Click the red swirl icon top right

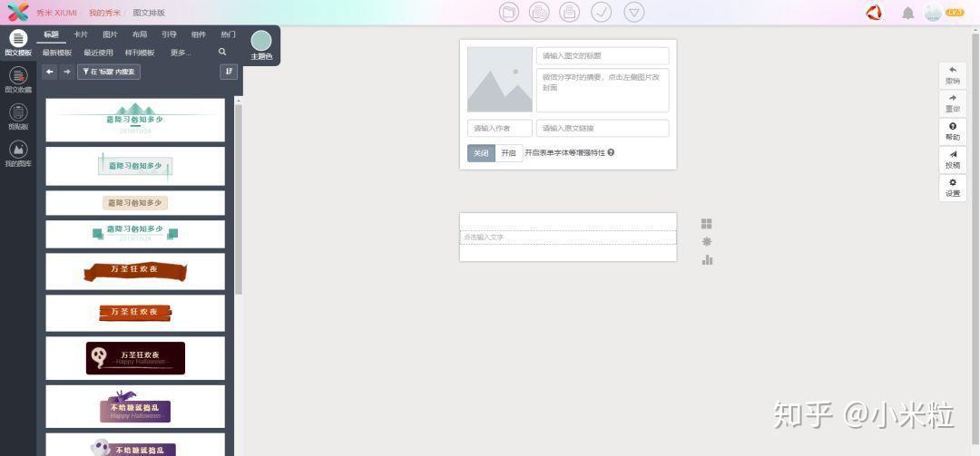[x=875, y=13]
